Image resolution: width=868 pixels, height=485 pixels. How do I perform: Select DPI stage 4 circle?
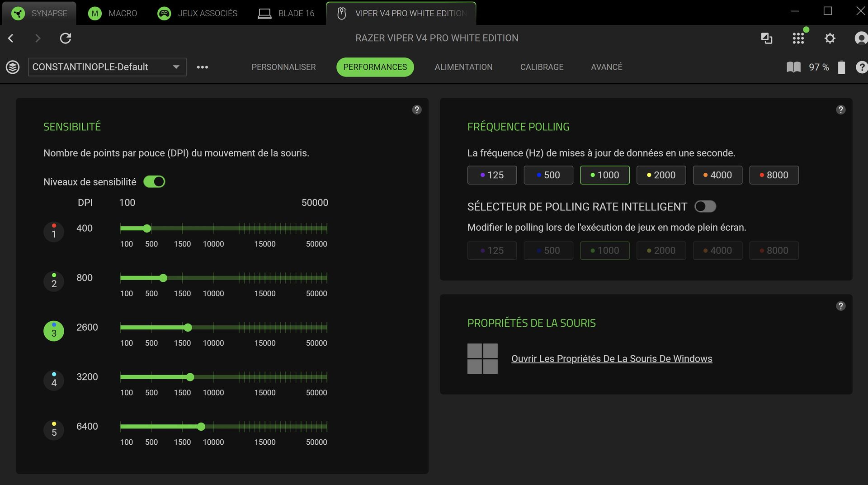54,380
